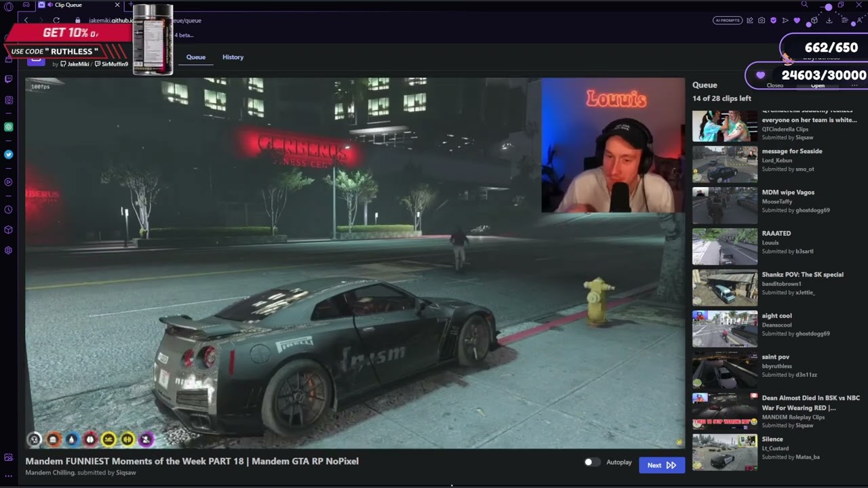Screen dimensions: 868x488
Task: Open 'Shankz POV' clip thumbnail
Action: coord(725,288)
